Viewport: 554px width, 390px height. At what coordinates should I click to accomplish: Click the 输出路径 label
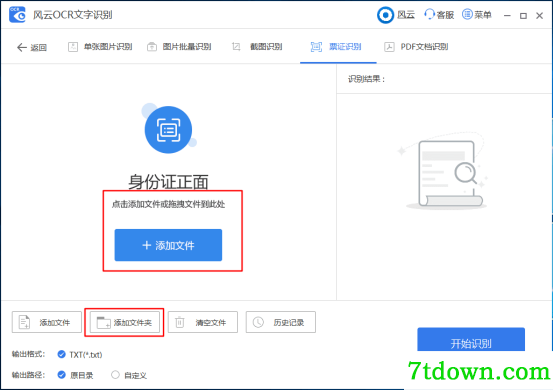point(28,375)
